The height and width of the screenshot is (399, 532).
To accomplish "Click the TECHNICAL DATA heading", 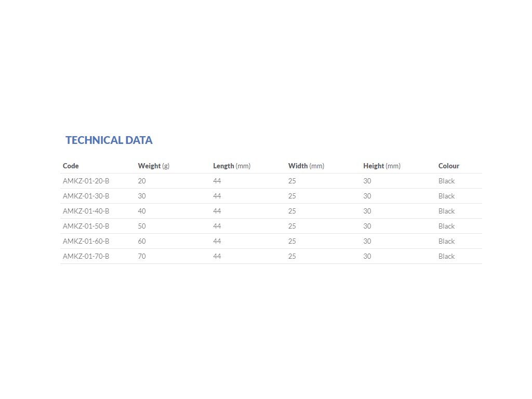I will tap(109, 140).
